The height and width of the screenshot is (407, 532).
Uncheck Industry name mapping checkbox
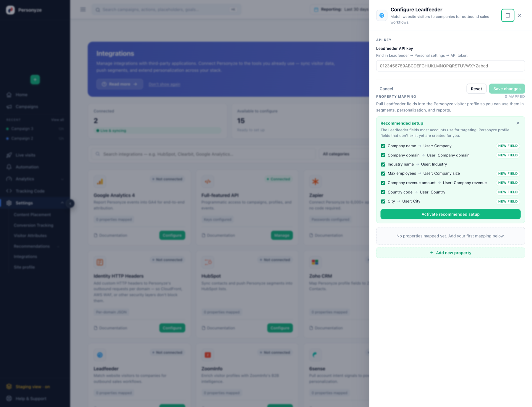[383, 164]
